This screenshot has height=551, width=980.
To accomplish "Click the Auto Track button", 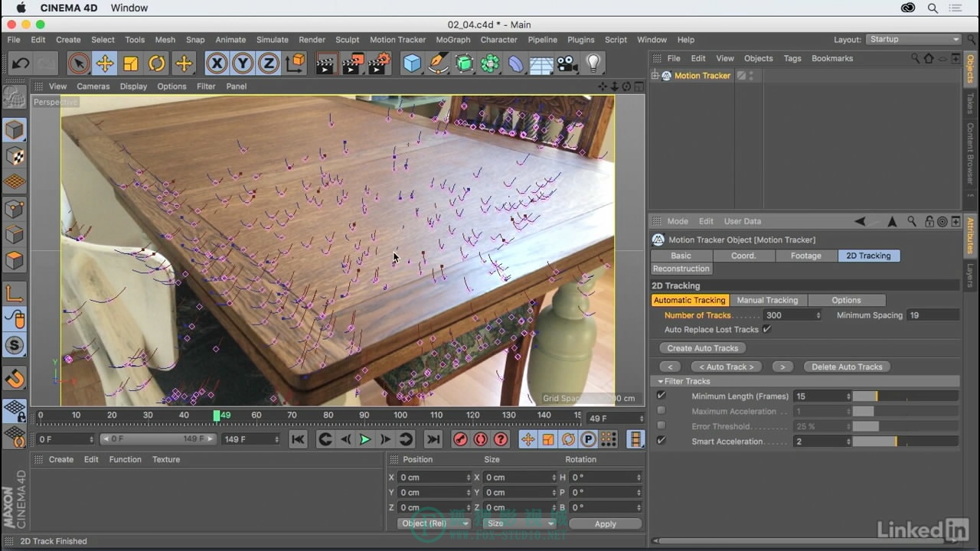I will 726,367.
